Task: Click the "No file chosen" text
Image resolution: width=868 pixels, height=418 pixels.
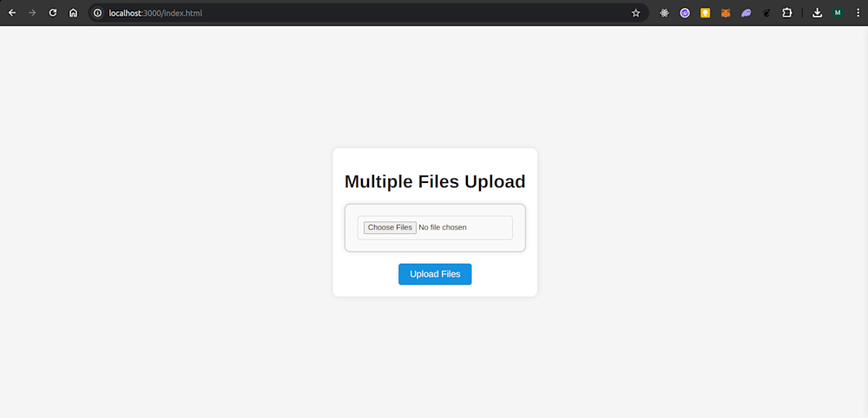Action: (443, 227)
